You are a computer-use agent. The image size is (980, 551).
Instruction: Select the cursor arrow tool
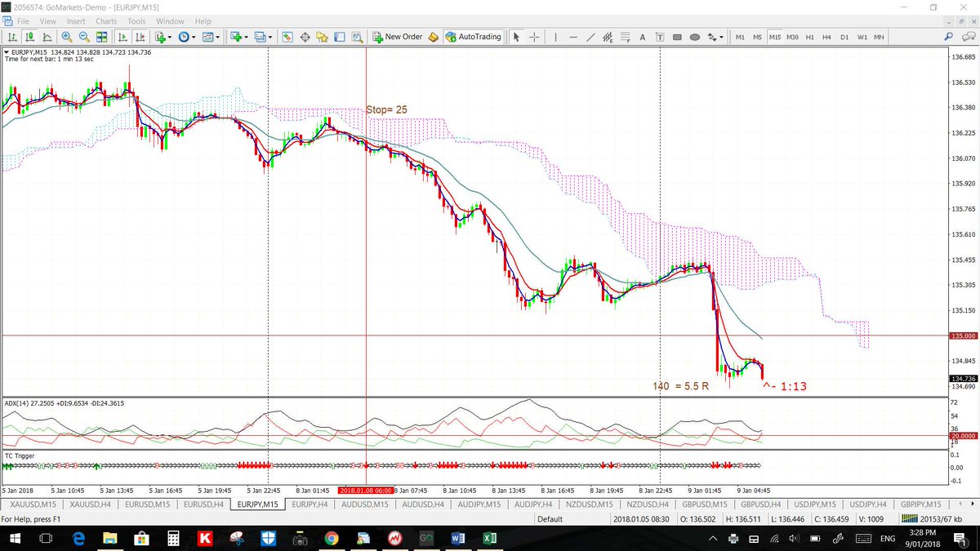pyautogui.click(x=516, y=37)
